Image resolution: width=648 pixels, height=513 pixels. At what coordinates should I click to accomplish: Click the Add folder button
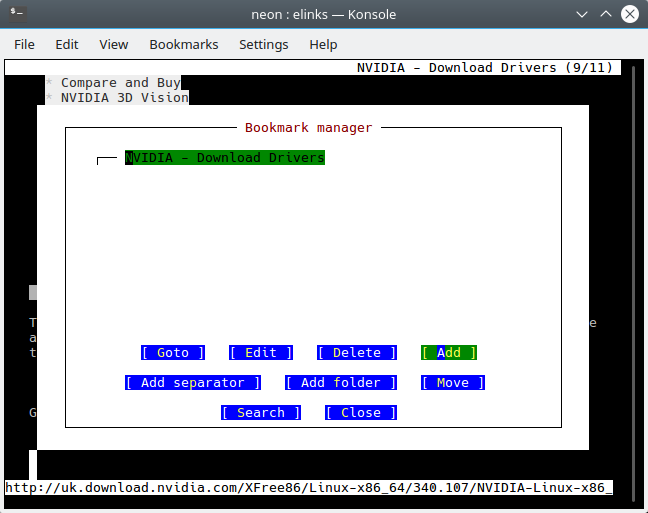341,383
